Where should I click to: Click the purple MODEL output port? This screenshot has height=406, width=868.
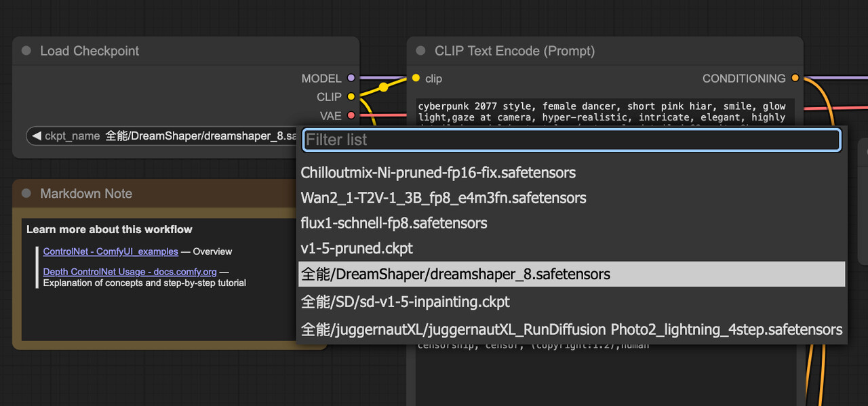[351, 79]
